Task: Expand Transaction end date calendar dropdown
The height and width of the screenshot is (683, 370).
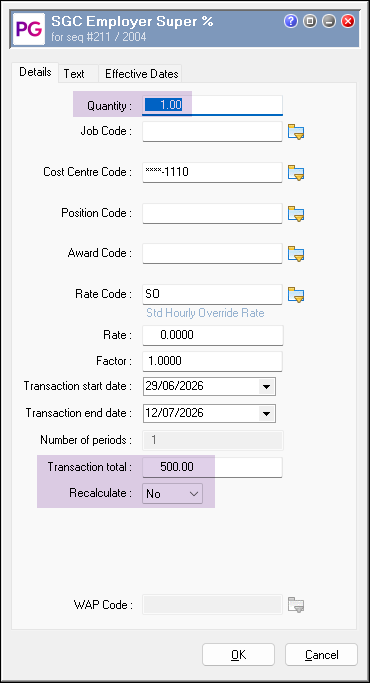Action: (266, 413)
